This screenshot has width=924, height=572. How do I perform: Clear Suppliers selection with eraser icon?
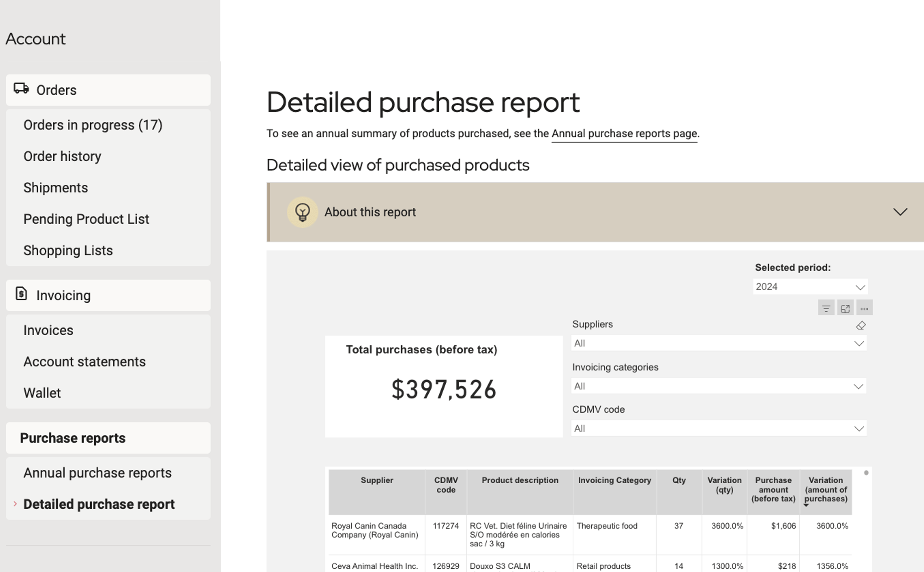861,325
